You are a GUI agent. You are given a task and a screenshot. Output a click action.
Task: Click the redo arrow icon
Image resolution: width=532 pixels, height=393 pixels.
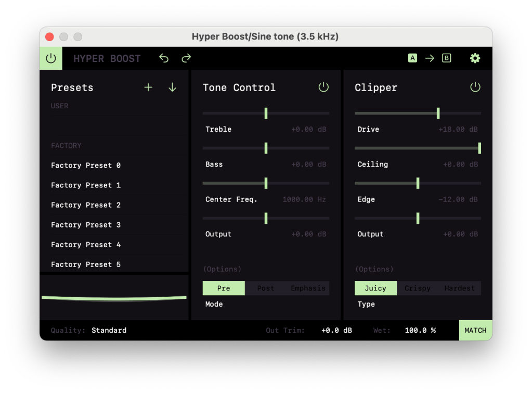click(186, 58)
